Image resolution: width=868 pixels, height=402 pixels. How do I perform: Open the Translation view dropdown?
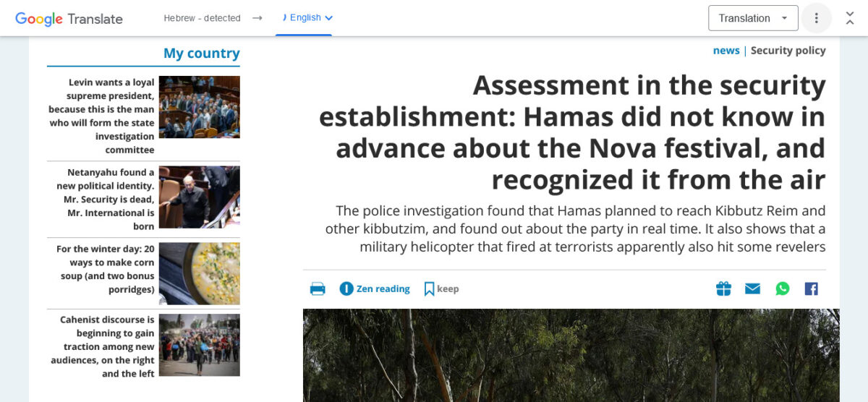753,18
